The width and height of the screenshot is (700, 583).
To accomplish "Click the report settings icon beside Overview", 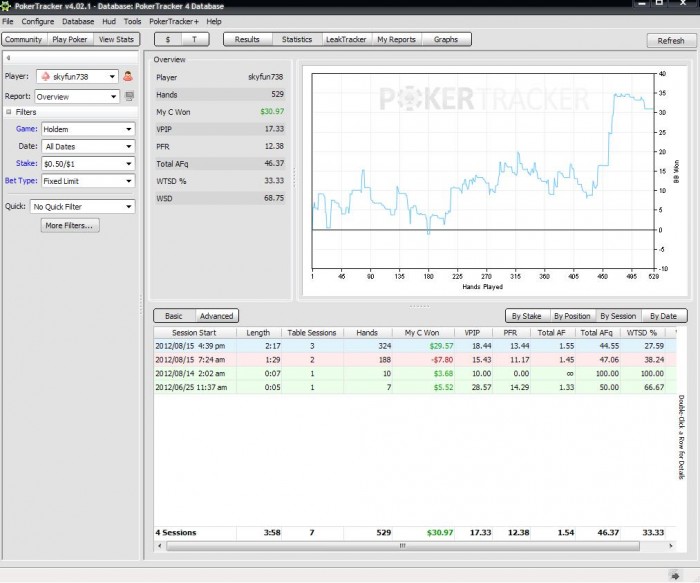I will (x=129, y=96).
